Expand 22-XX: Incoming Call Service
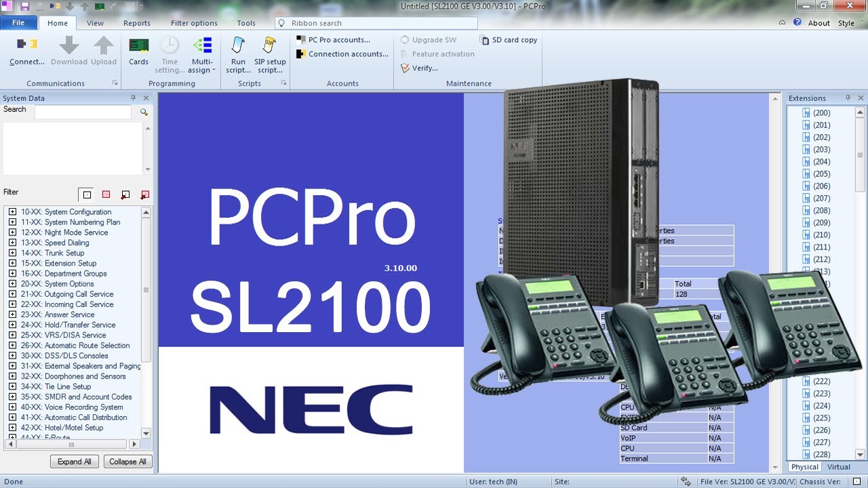This screenshot has height=488, width=868. click(12, 304)
